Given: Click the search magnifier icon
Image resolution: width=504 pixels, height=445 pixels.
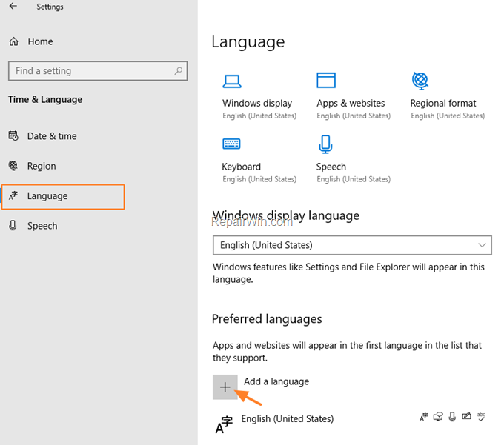Looking at the screenshot, I should pyautogui.click(x=179, y=70).
